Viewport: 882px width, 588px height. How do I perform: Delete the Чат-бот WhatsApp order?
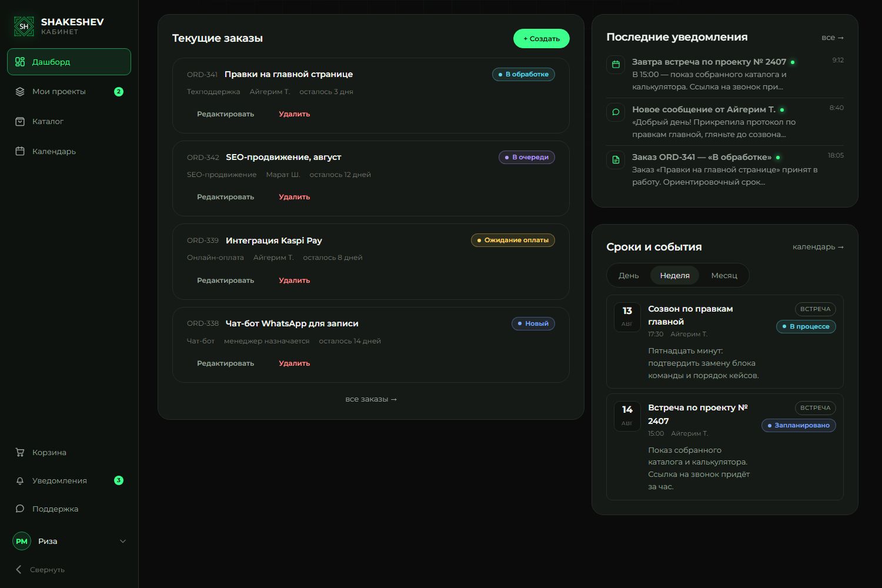(294, 363)
